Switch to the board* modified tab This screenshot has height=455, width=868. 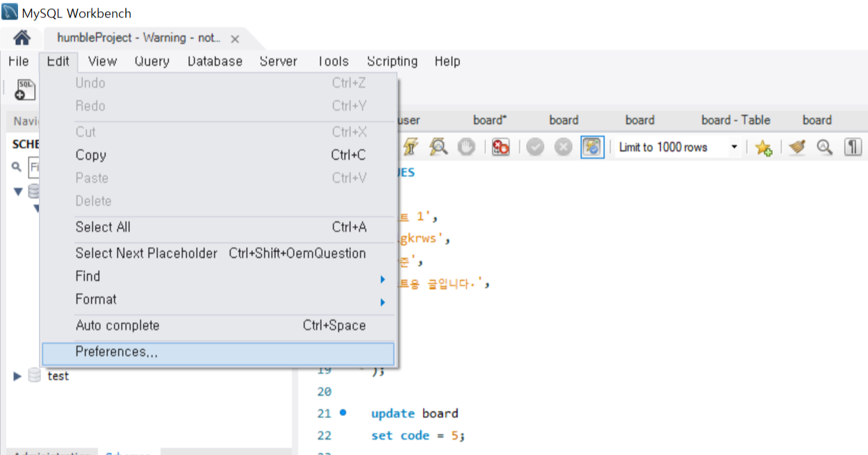click(490, 120)
